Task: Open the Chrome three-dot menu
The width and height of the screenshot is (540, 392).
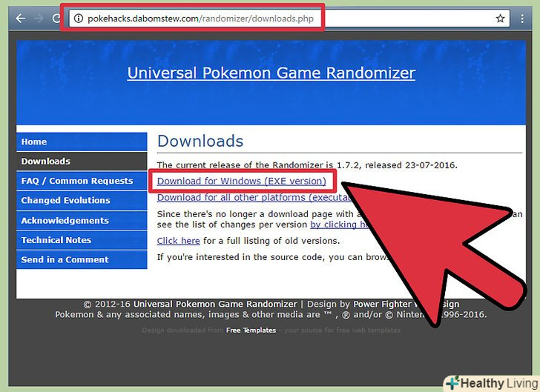Action: click(522, 19)
